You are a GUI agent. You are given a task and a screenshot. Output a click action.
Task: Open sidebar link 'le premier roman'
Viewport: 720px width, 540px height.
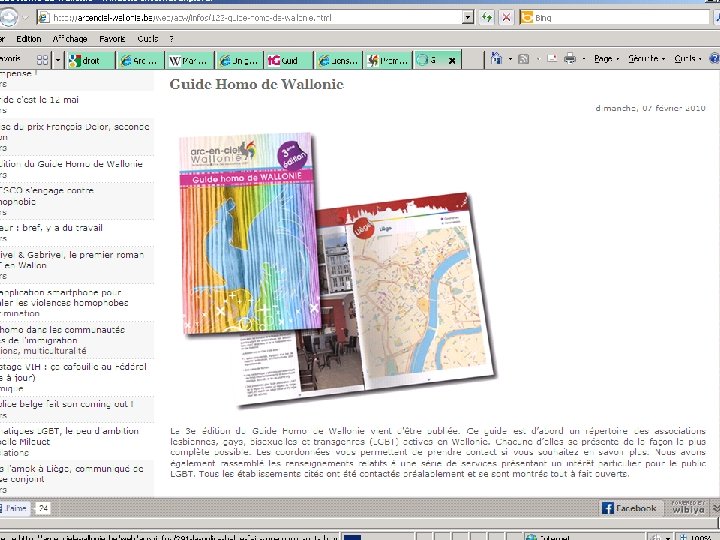tap(72, 260)
